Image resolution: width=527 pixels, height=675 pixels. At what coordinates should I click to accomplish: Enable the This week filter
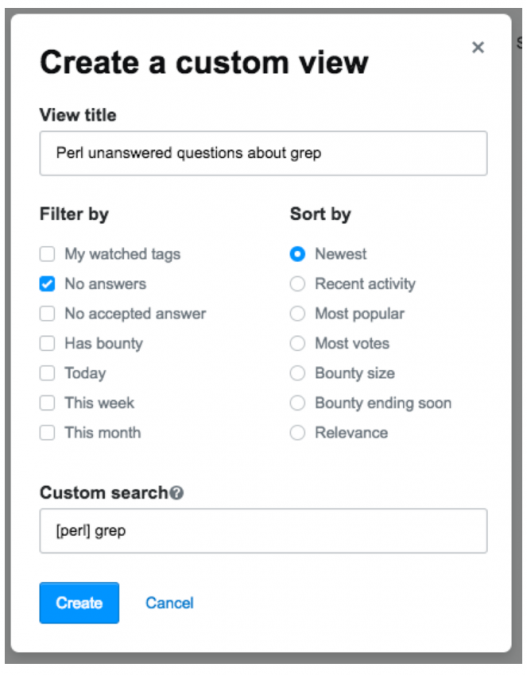pos(47,403)
